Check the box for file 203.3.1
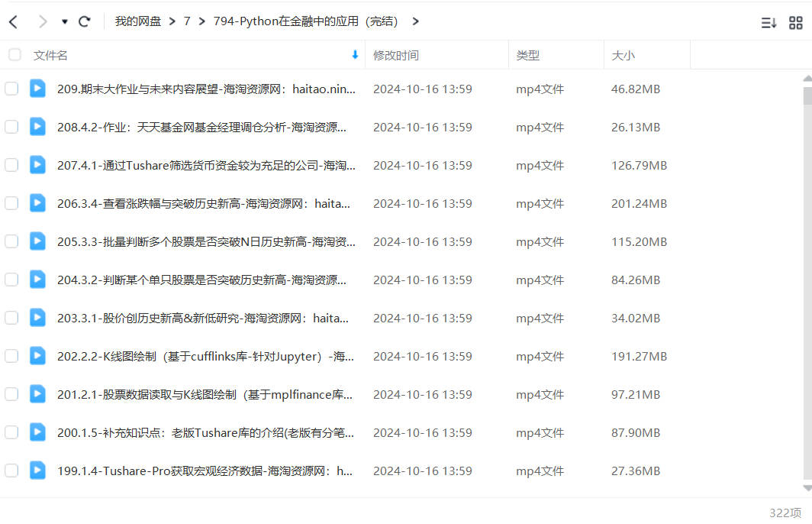 [11, 318]
